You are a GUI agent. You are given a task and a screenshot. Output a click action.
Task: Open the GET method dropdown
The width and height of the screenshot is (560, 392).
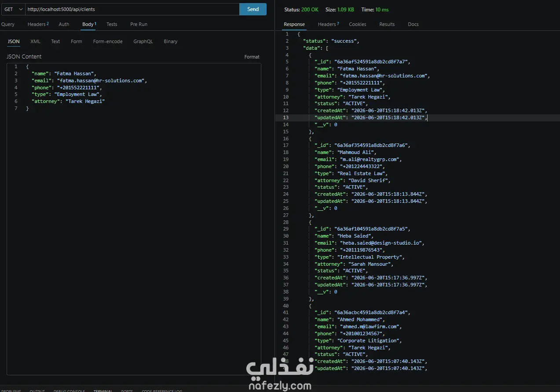[x=13, y=9]
